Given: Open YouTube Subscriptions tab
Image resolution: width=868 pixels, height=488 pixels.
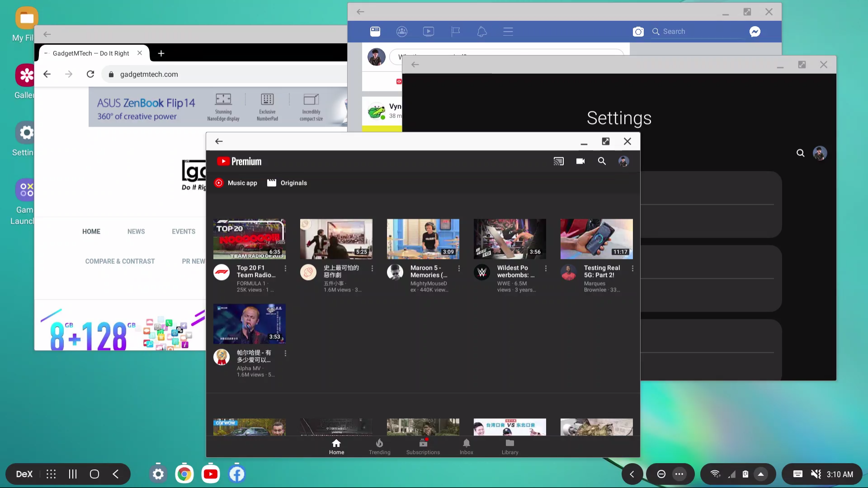Looking at the screenshot, I should (x=423, y=447).
